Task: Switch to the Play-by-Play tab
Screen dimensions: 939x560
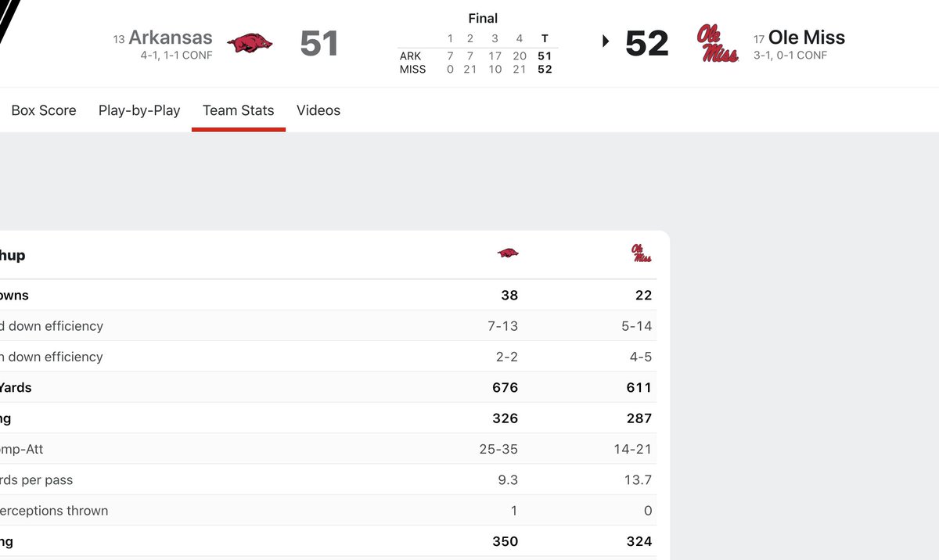Action: coord(139,110)
